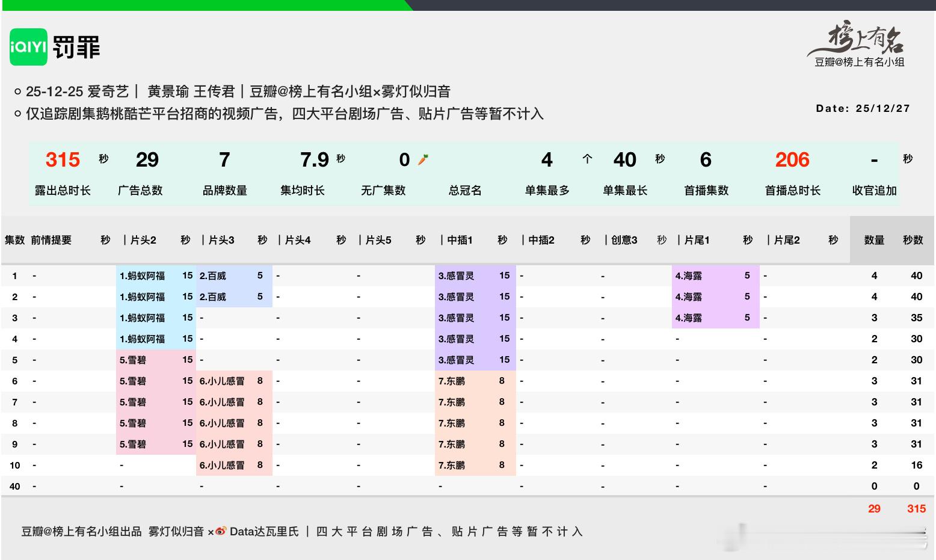Screen dimensions: 936x560
Task: Click the 总冠名 stat label
Action: point(465,191)
